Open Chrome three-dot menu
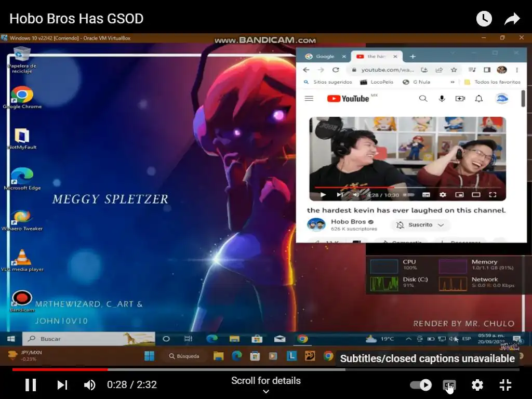 (x=517, y=70)
